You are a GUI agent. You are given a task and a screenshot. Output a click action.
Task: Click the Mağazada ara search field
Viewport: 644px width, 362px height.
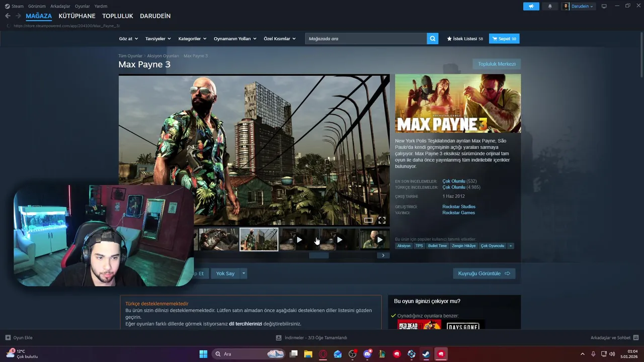pyautogui.click(x=366, y=39)
